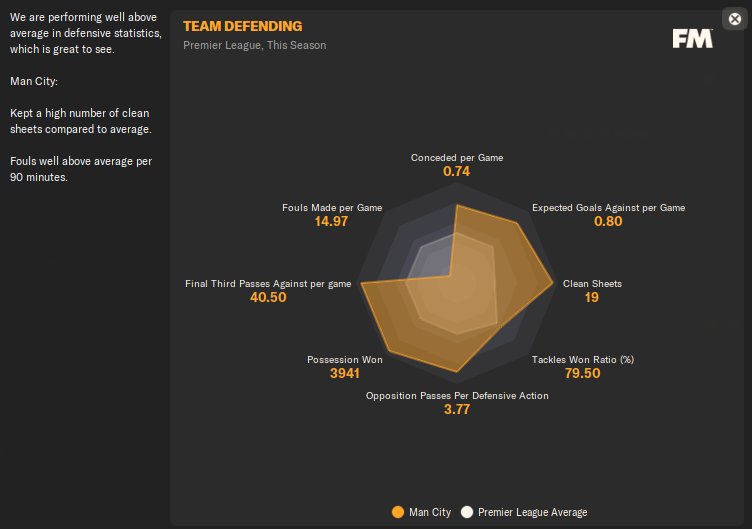Select the Man City legend label
The width and height of the screenshot is (752, 529).
429,512
